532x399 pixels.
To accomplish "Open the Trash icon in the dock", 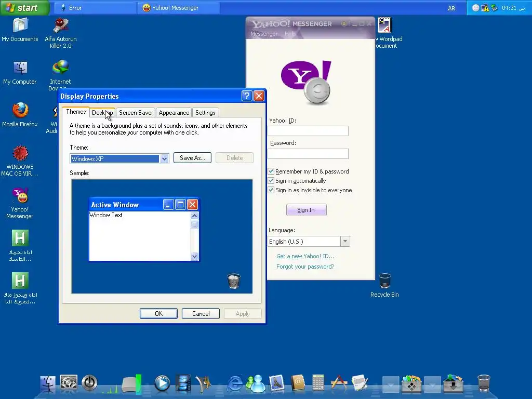I will (484, 383).
